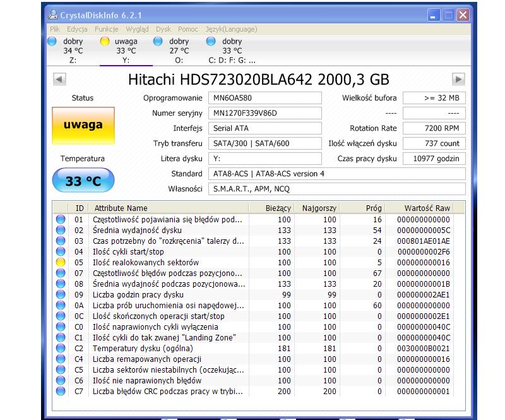Click the blue status icon for attribute C2
The width and height of the screenshot is (505, 420).
[x=61, y=348]
